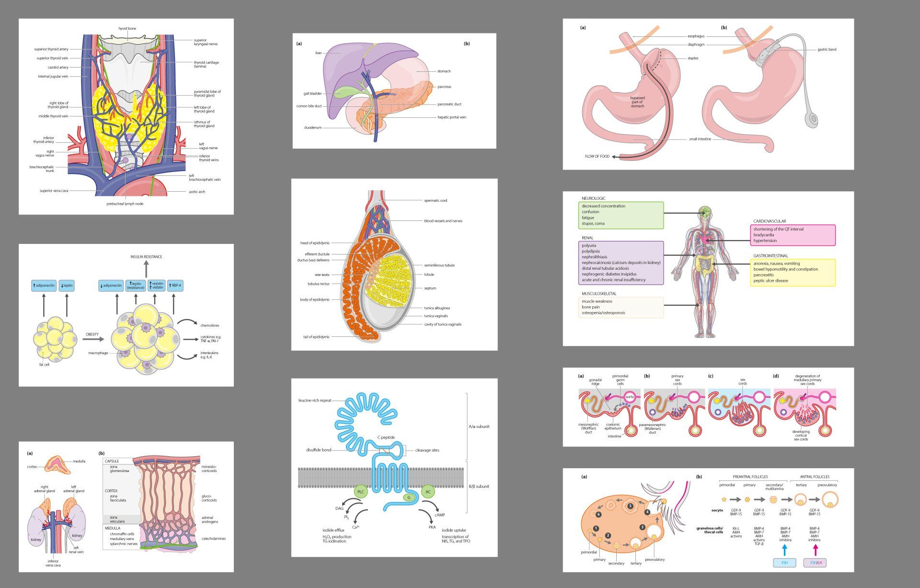Click the 'inferior vena cava' label

(x=53, y=563)
